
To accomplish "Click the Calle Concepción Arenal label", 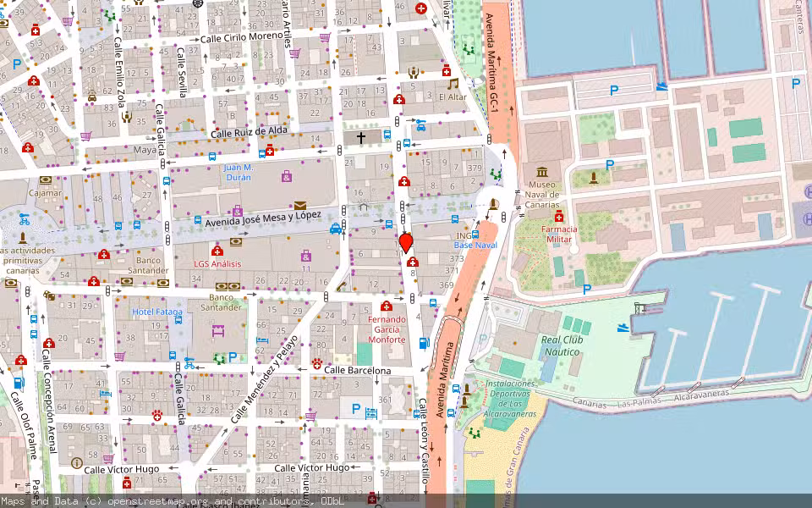I will coord(49,400).
